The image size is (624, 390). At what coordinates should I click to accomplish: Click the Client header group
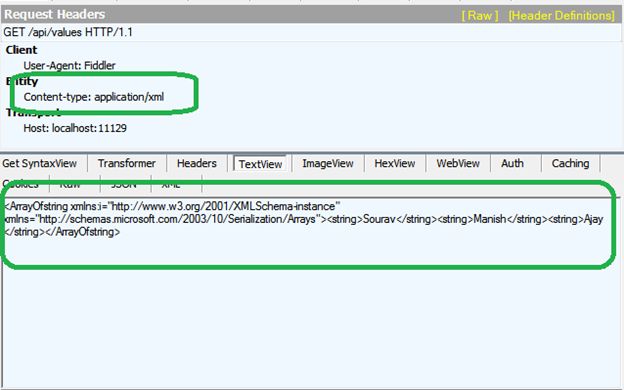pyautogui.click(x=21, y=50)
